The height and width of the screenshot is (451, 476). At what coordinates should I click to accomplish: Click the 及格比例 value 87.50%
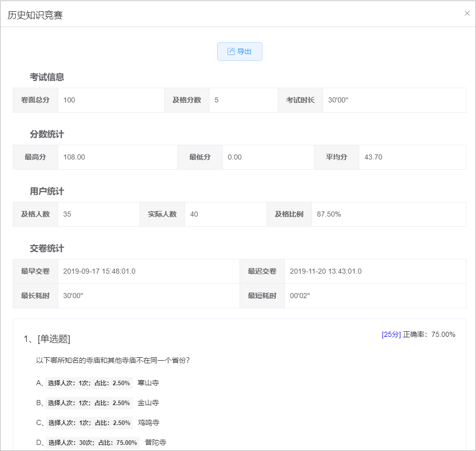(x=329, y=214)
